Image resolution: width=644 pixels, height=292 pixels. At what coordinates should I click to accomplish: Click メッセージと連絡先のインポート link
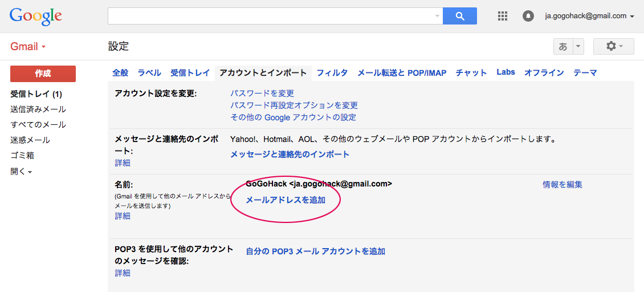coord(290,154)
